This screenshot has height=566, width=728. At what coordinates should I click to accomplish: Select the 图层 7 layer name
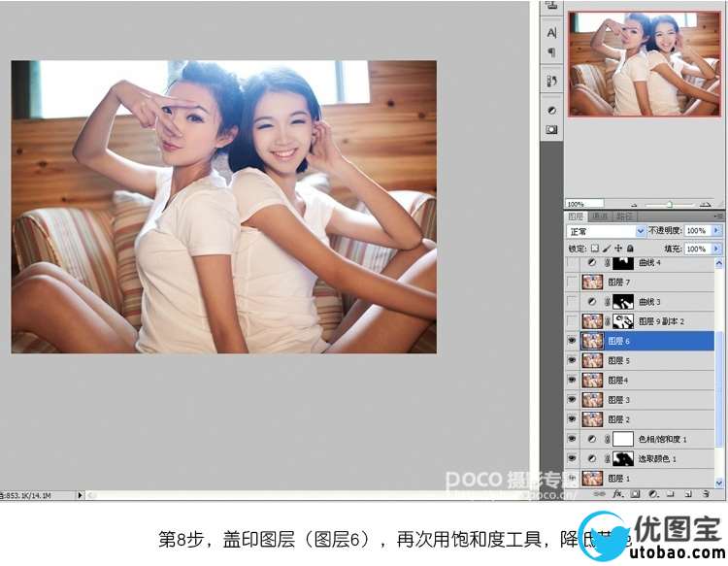click(619, 283)
